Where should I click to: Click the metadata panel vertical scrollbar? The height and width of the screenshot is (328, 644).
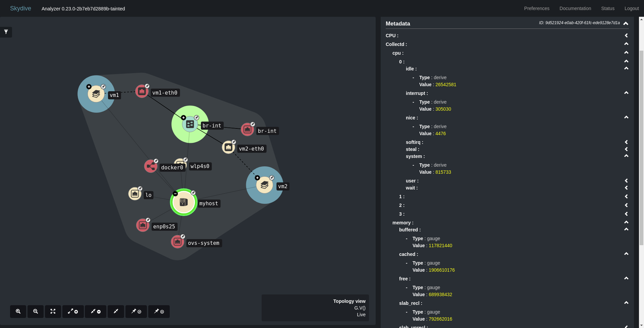pos(641,148)
